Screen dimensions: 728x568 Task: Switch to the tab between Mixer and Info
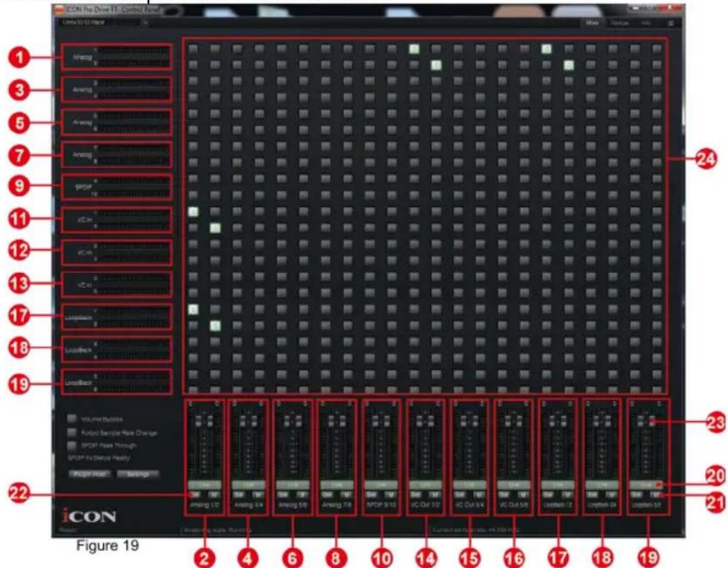(619, 23)
